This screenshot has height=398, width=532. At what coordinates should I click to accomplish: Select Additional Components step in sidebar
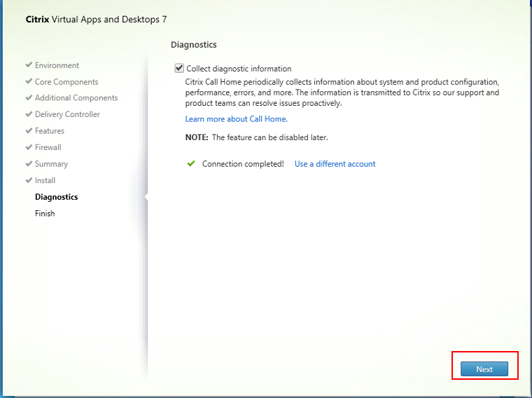[x=76, y=98]
